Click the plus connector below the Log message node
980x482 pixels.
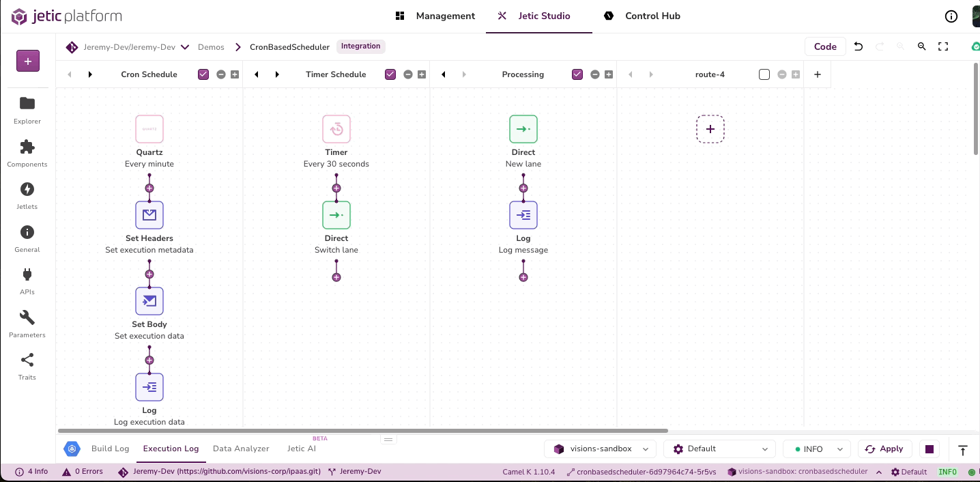click(523, 277)
